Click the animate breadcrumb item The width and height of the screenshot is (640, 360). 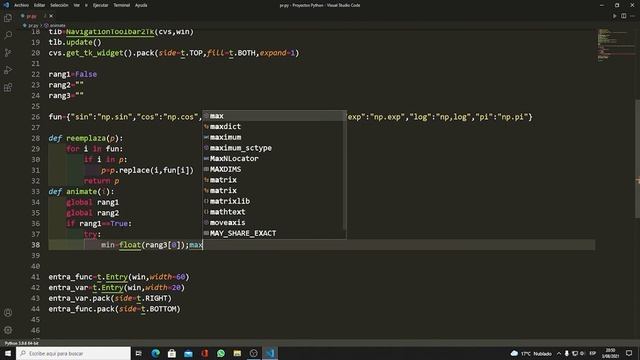55,25
